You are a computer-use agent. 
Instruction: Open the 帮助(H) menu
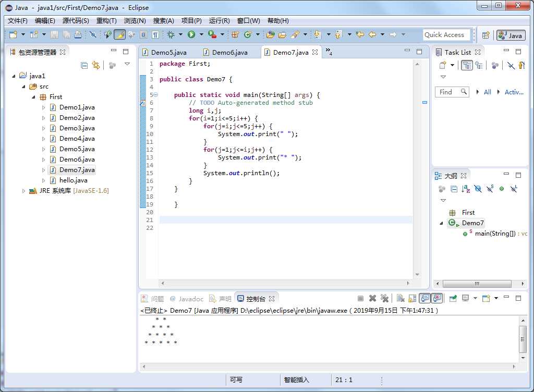tap(278, 21)
